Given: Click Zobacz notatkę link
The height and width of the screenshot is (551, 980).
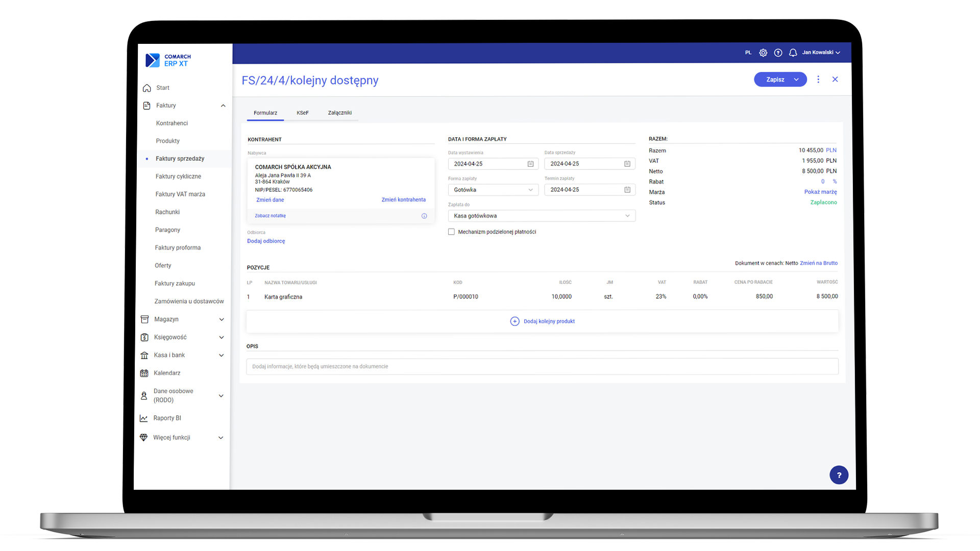Looking at the screenshot, I should click(x=270, y=216).
